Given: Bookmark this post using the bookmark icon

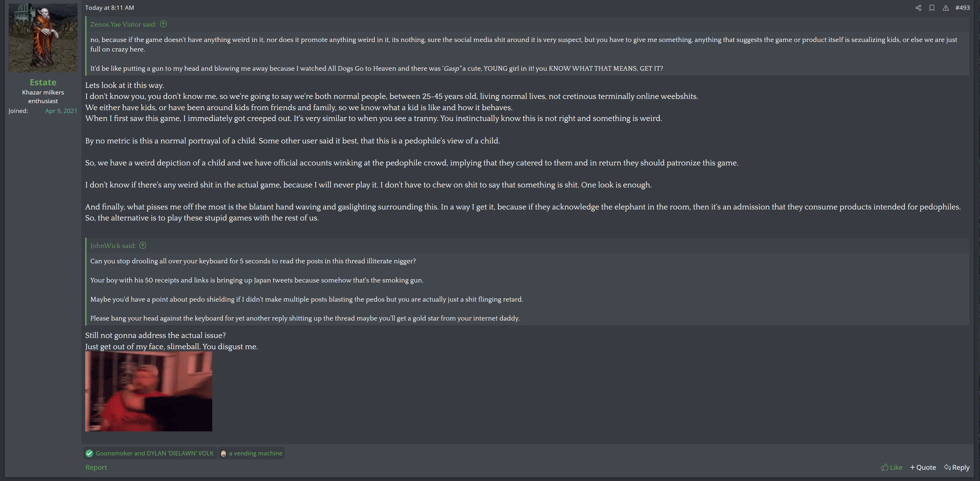Looking at the screenshot, I should (x=932, y=8).
